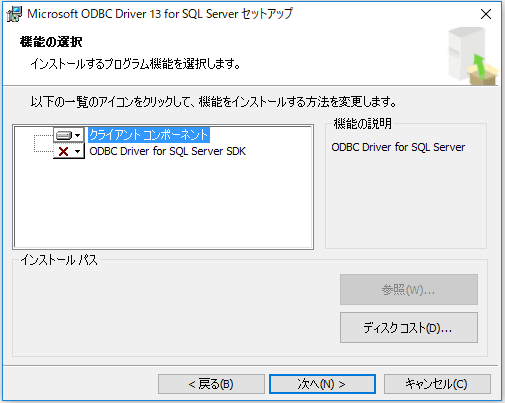Screen dimensions: 505x403
Task: Click the 参照(W)... browse button
Action: coord(409,290)
